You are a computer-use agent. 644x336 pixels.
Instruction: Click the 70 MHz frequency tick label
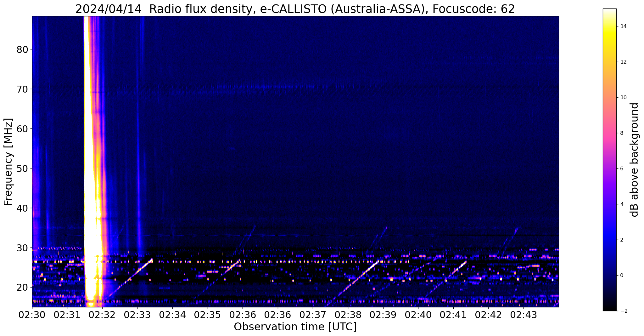point(22,89)
